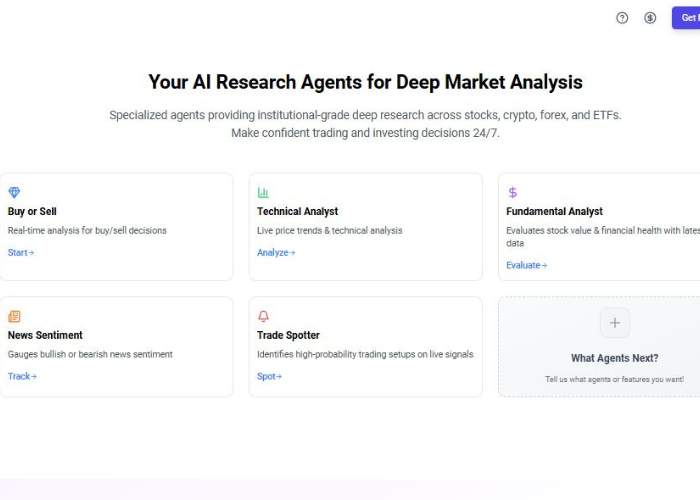Open the Technical Analyst agent card
The width and height of the screenshot is (700, 500).
click(x=366, y=227)
